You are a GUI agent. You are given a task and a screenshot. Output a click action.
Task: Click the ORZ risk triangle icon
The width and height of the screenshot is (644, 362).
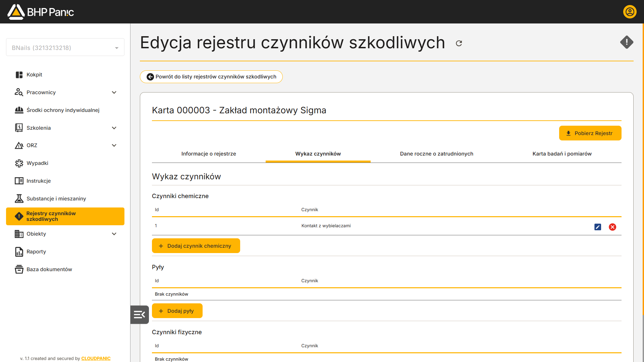point(19,145)
